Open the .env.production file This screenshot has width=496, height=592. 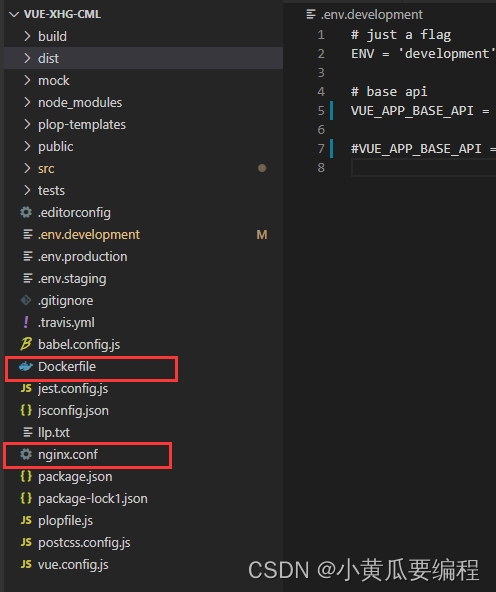click(x=83, y=257)
